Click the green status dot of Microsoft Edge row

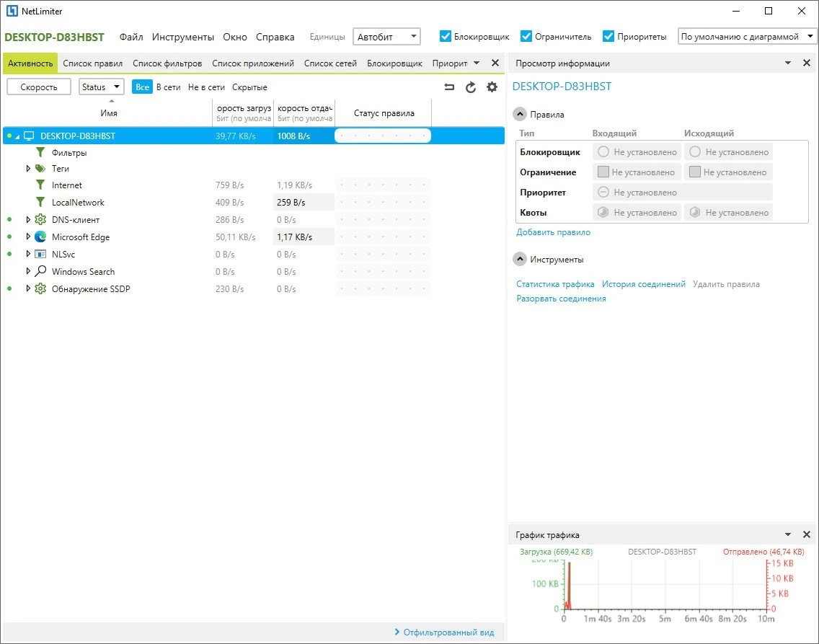click(x=9, y=237)
